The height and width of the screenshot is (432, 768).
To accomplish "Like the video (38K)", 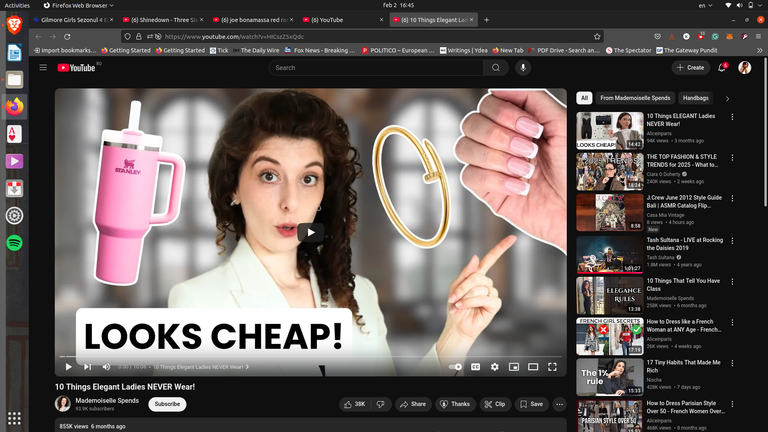I will coord(355,404).
